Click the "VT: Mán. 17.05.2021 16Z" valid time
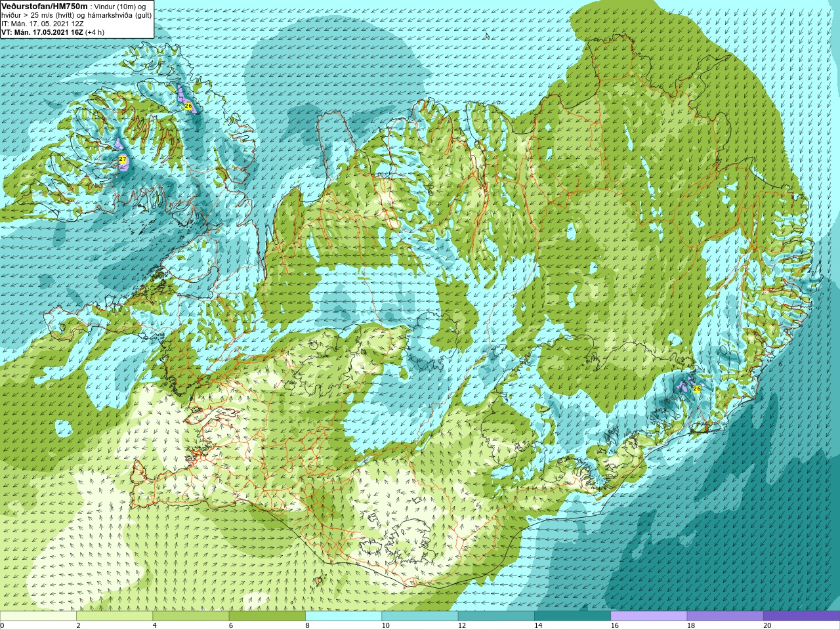 42,32
